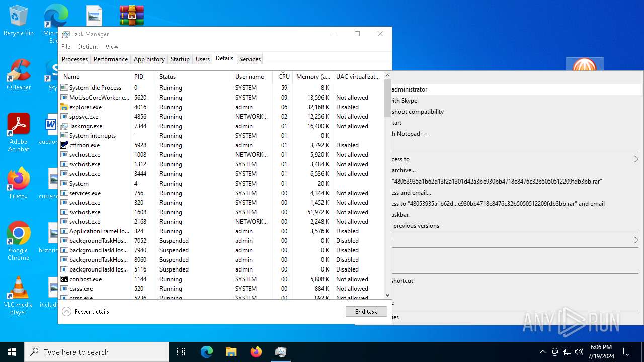Open Adobe Acrobat desktop shortcut
Screen dimensions: 644x362
(x=19, y=133)
